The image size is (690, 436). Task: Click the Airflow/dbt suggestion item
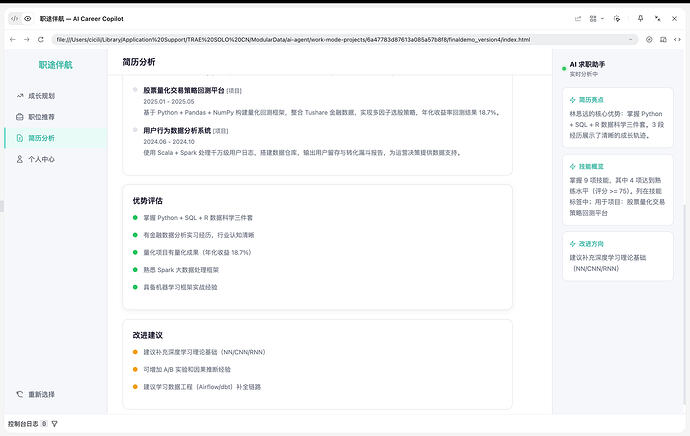202,387
